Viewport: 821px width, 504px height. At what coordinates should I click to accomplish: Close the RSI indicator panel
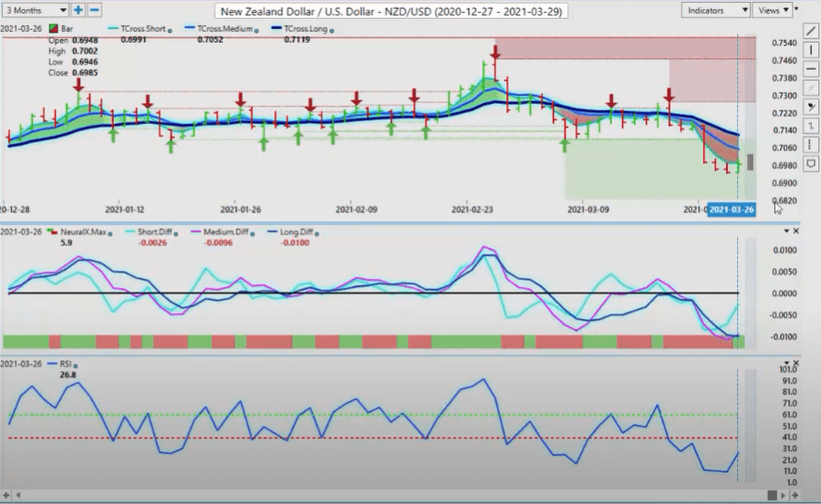point(796,363)
